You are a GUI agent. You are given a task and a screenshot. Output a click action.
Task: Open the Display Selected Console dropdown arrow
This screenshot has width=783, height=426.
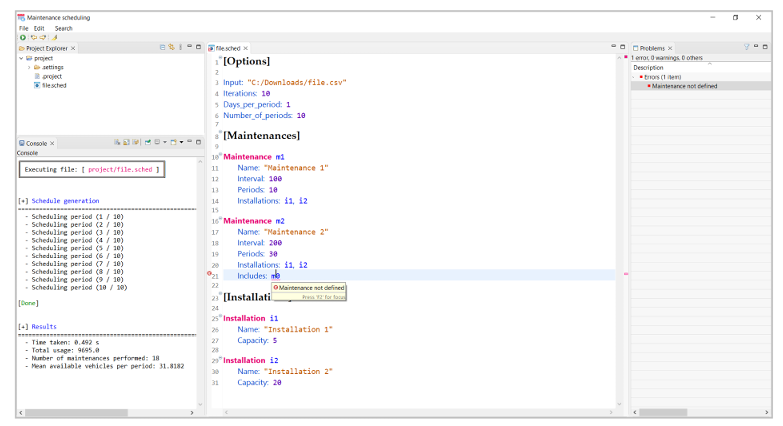pyautogui.click(x=165, y=142)
